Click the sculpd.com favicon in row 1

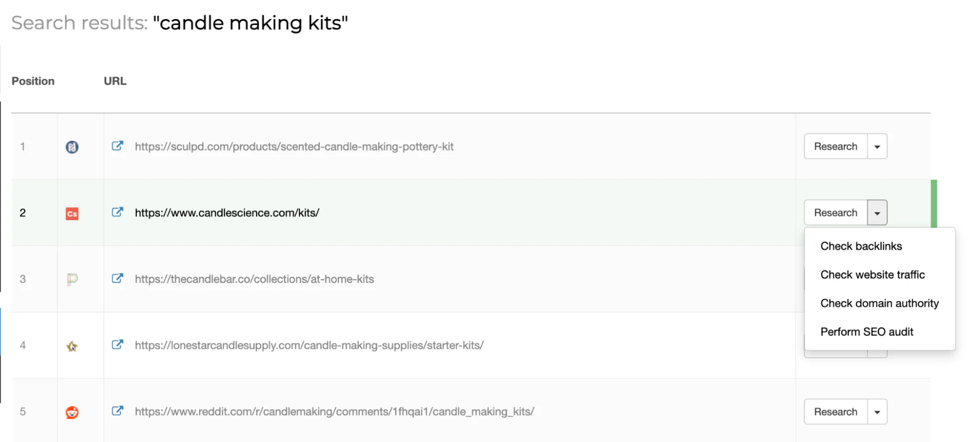[x=72, y=147]
